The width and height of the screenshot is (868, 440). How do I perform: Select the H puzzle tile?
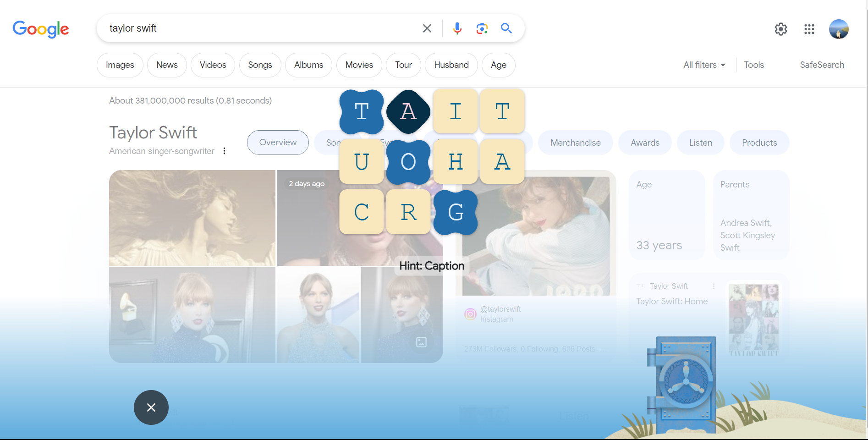click(456, 162)
